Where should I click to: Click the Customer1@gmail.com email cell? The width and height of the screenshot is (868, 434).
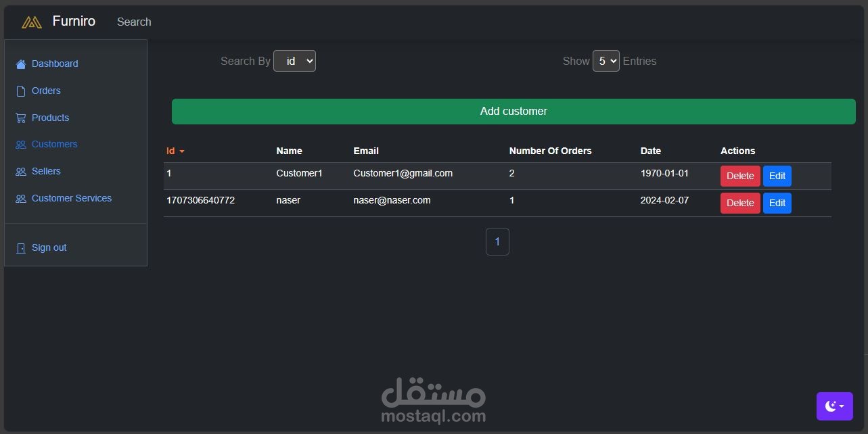coord(403,173)
